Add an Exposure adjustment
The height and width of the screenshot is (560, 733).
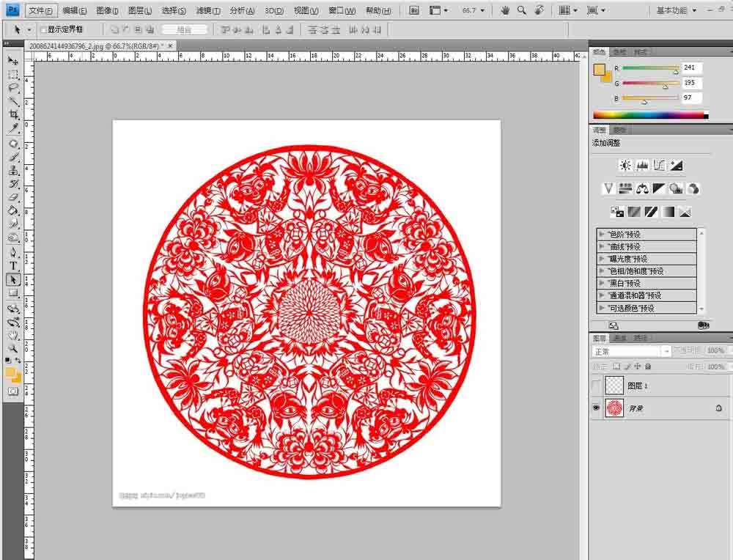[677, 165]
